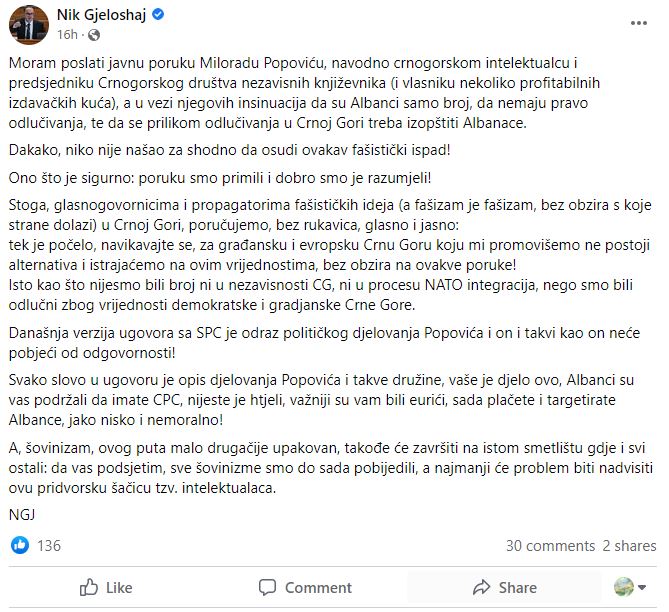Click the NGJ signature text
Image resolution: width=669 pixels, height=612 pixels.
coord(22,515)
